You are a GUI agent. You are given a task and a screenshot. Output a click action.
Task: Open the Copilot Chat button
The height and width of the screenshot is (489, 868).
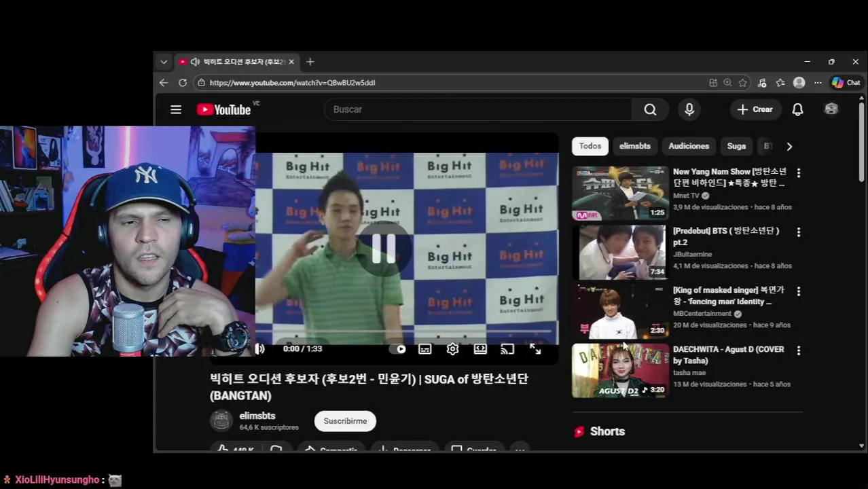846,83
